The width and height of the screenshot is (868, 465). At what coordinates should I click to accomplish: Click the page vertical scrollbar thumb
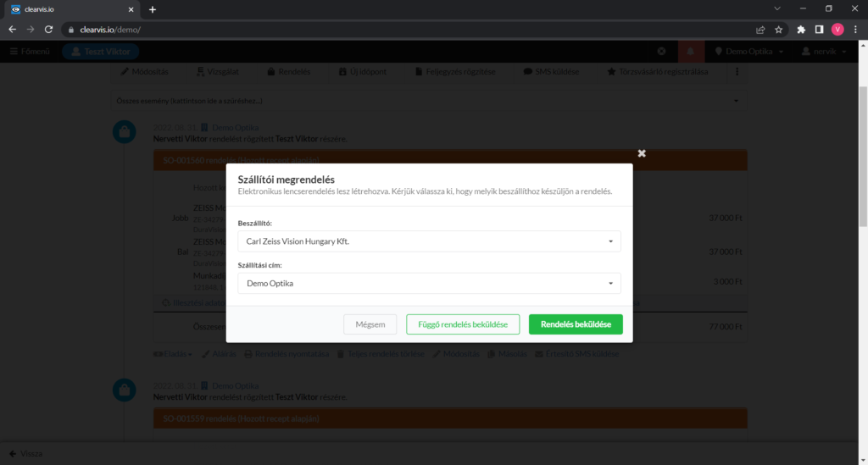point(863,157)
